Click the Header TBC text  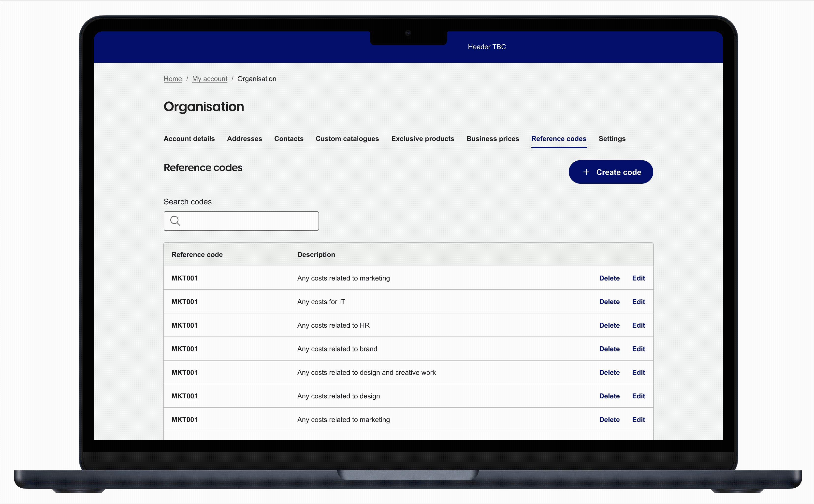(487, 47)
